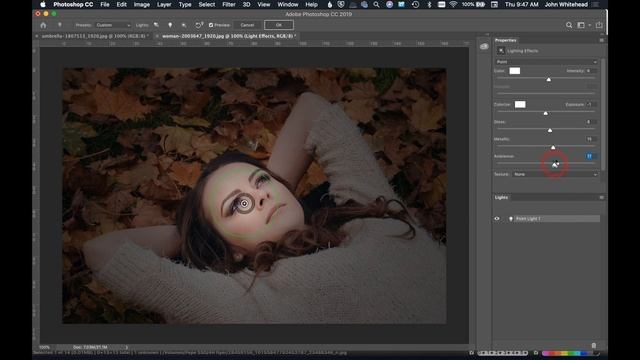Open the Select menu
This screenshot has width=640, height=360.
[x=207, y=4]
